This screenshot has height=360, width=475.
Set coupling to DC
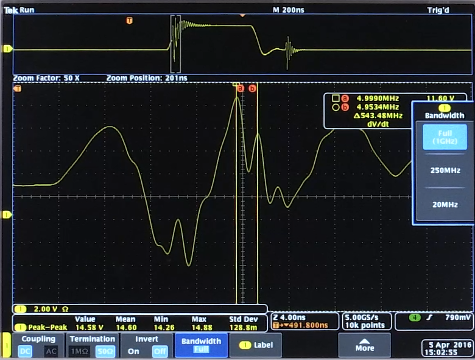click(25, 351)
